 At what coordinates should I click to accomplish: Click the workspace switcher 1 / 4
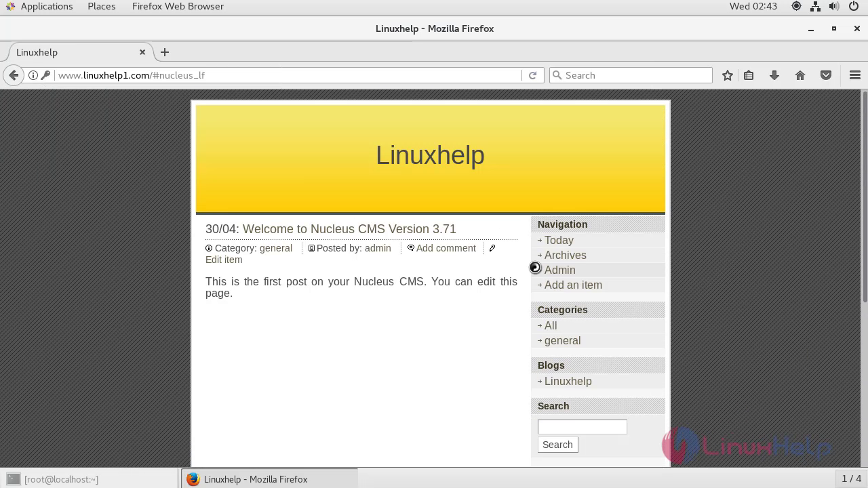coord(851,479)
